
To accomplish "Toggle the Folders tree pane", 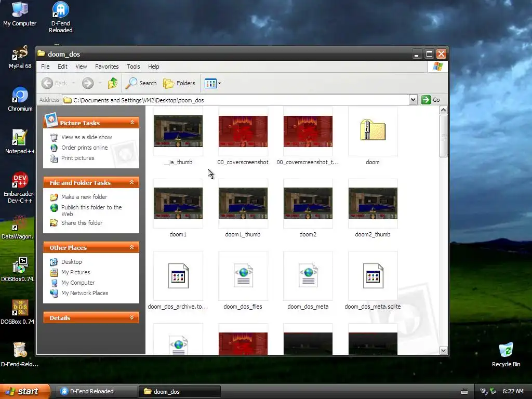I will tap(179, 83).
